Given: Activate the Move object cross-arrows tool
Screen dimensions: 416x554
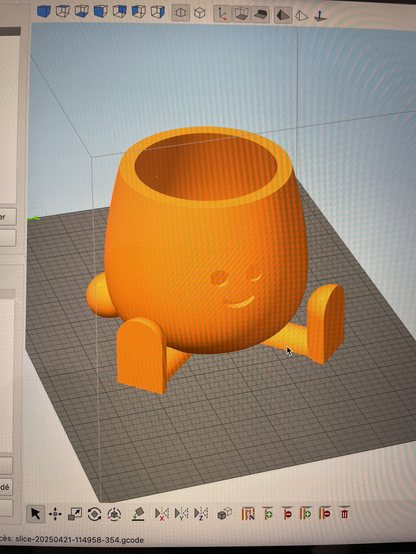Looking at the screenshot, I should (55, 514).
